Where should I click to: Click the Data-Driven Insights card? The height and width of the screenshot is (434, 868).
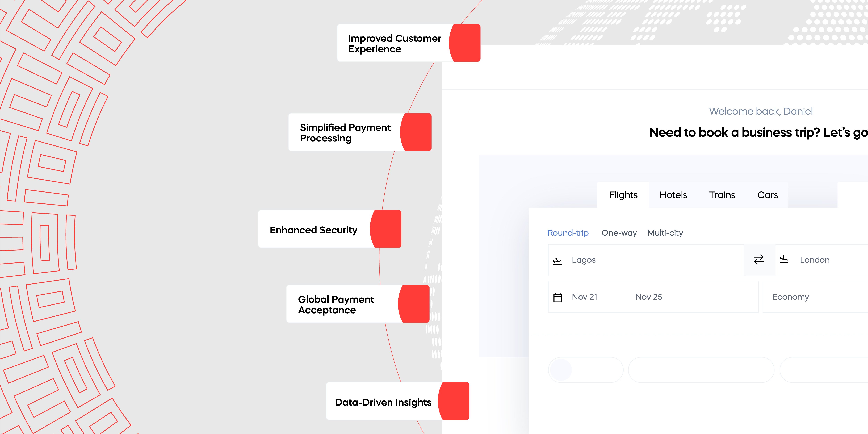pos(398,401)
